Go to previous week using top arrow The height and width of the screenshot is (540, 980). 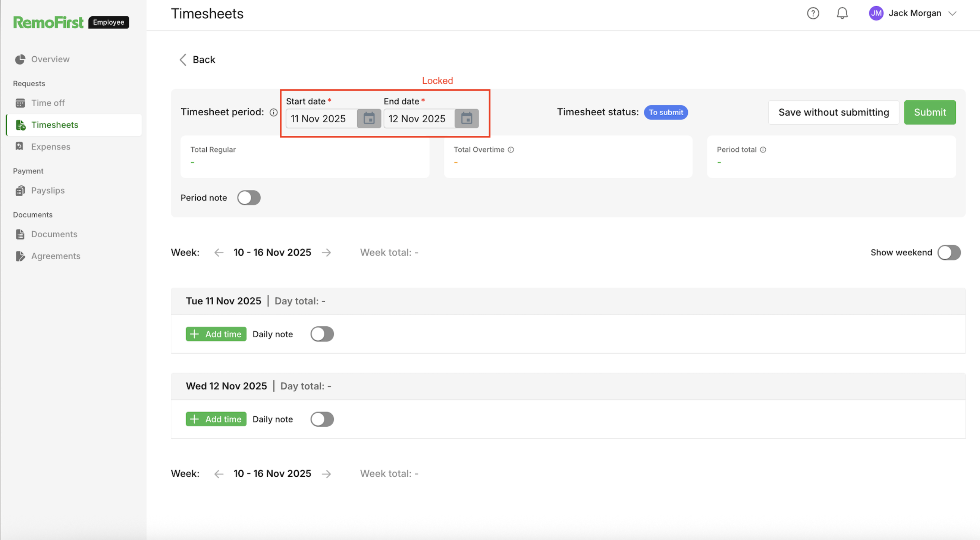[219, 252]
